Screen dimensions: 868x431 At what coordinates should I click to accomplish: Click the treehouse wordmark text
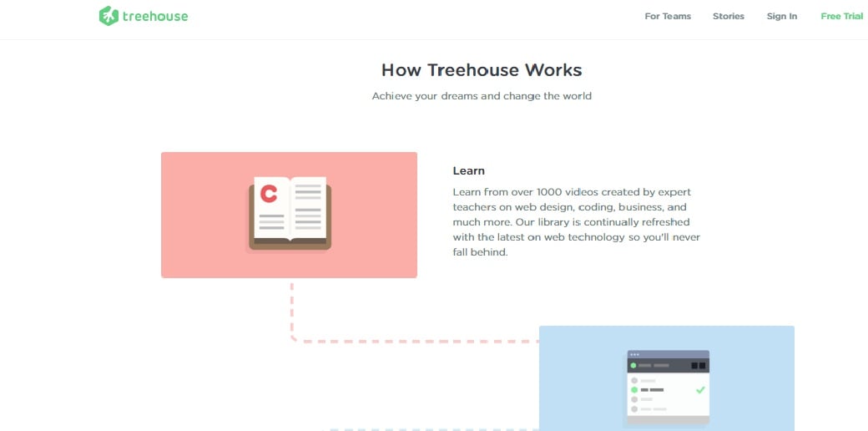155,16
